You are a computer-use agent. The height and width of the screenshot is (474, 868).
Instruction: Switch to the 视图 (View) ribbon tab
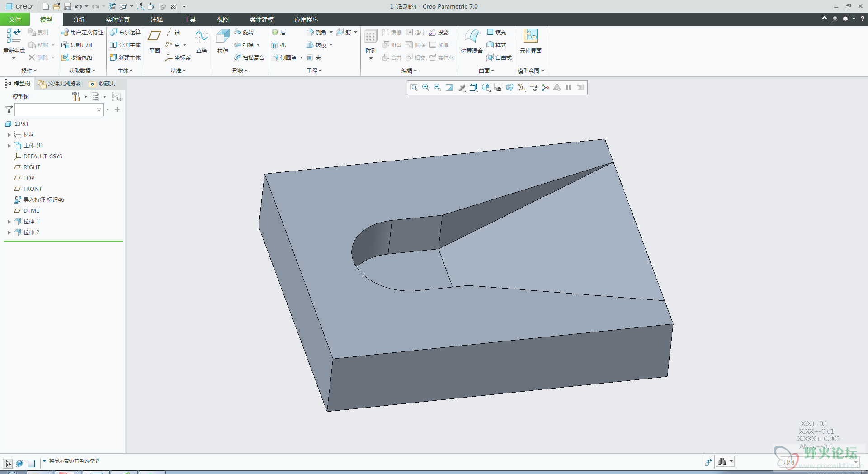223,19
